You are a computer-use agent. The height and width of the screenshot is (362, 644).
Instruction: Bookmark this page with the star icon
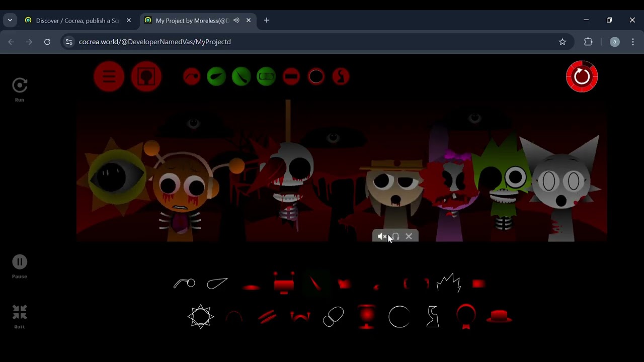click(x=562, y=42)
